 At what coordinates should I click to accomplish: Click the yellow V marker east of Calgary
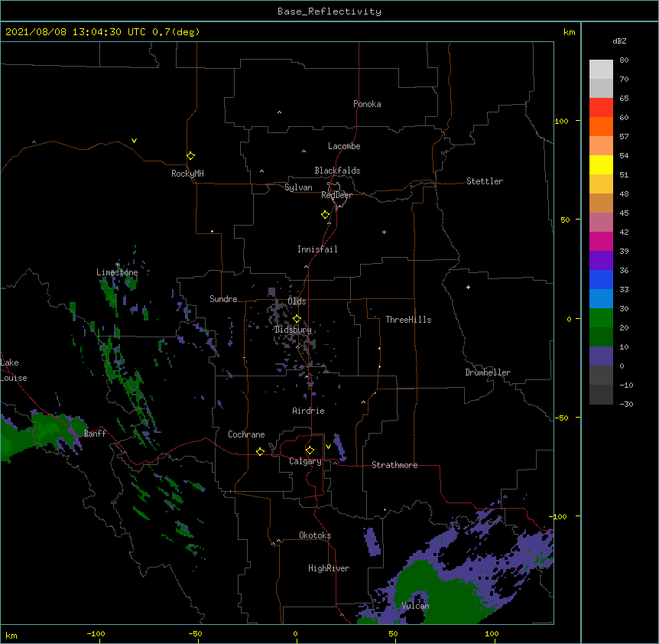[x=328, y=447]
